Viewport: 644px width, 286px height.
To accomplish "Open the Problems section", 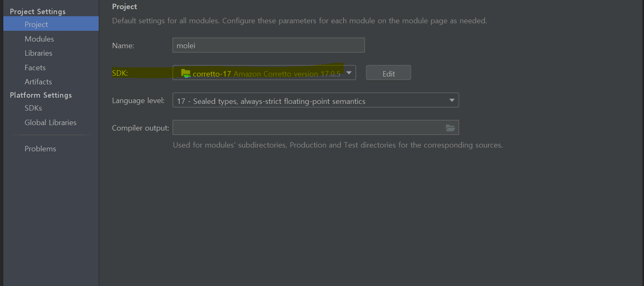I will pyautogui.click(x=40, y=148).
